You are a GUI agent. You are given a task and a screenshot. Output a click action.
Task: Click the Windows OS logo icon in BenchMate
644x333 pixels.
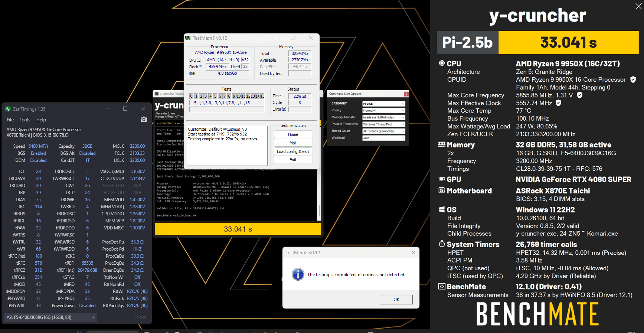442,209
